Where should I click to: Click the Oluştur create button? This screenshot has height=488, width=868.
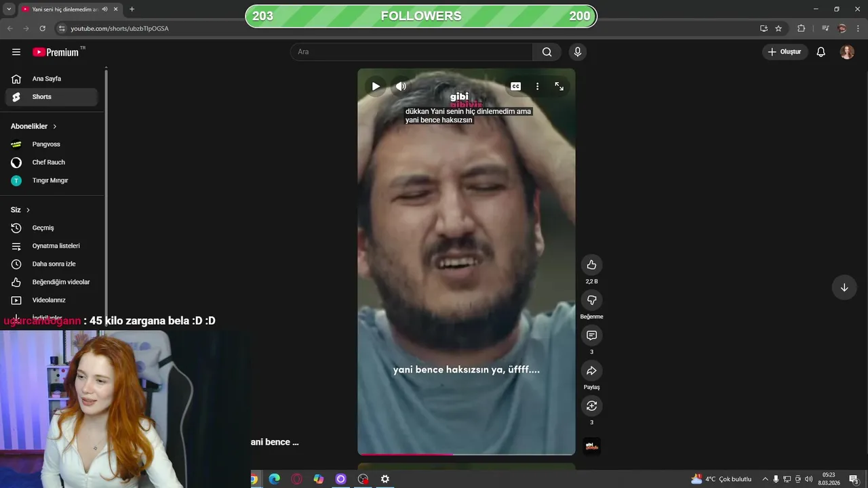[x=785, y=52]
